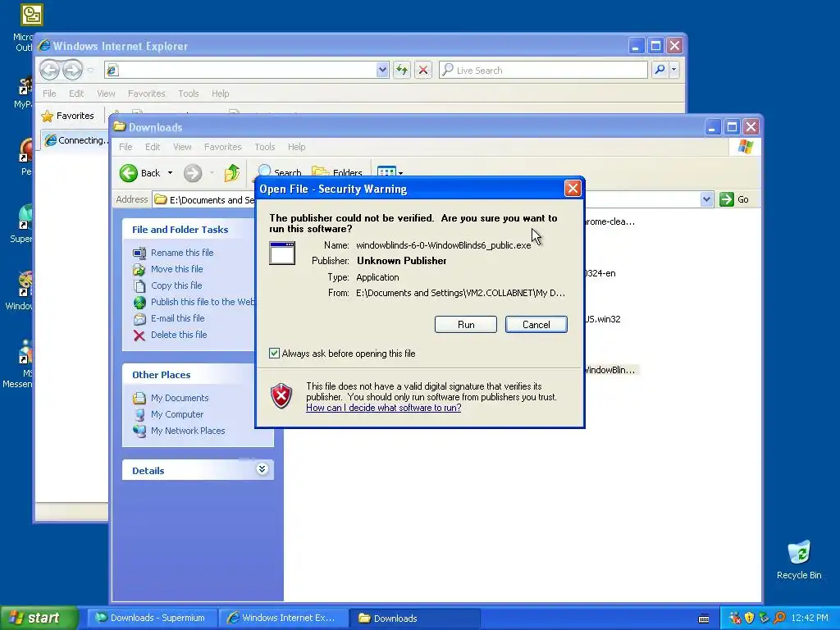Click Copy this file task
The height and width of the screenshot is (630, 840).
(x=176, y=285)
